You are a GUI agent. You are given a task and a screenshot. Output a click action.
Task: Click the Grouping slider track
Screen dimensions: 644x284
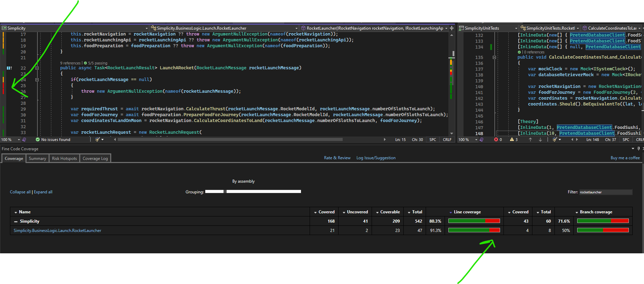point(253,191)
